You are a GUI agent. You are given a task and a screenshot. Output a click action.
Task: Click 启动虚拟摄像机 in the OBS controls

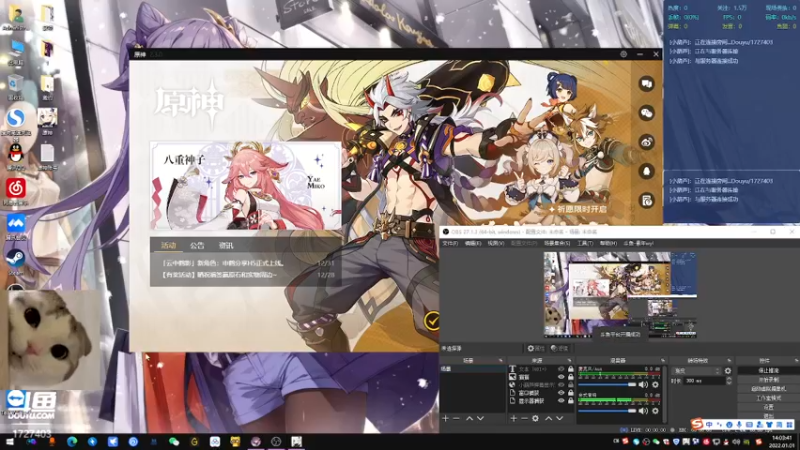click(768, 389)
